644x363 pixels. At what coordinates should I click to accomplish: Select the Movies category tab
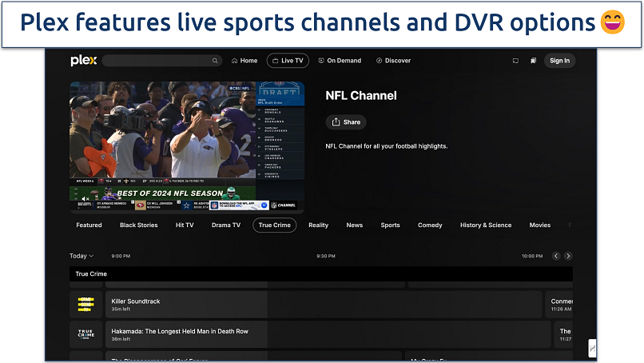[539, 225]
